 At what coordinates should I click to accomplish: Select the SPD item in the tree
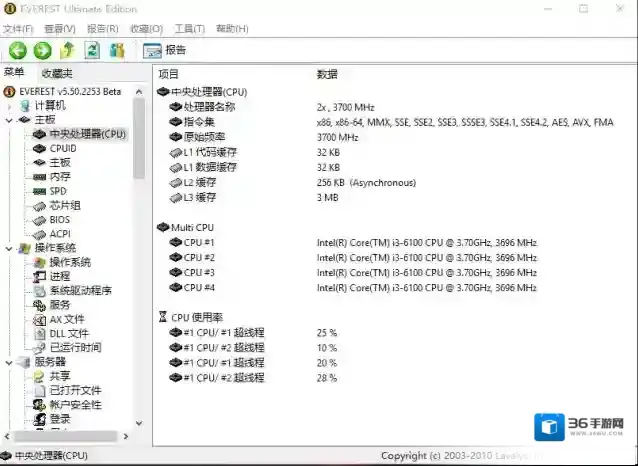[58, 191]
